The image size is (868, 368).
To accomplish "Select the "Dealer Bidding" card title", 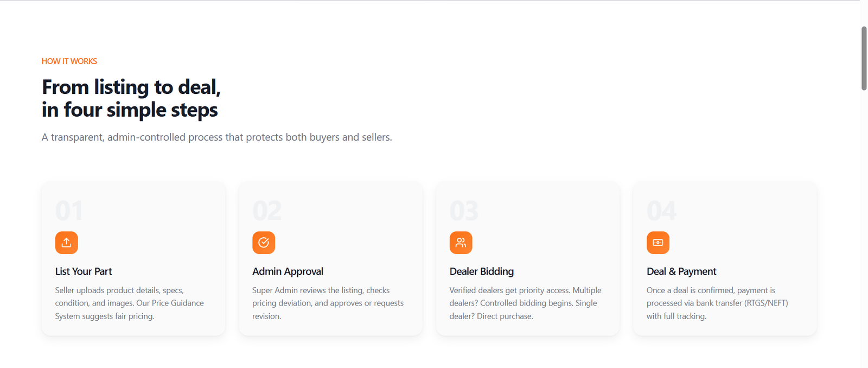I will pos(481,271).
